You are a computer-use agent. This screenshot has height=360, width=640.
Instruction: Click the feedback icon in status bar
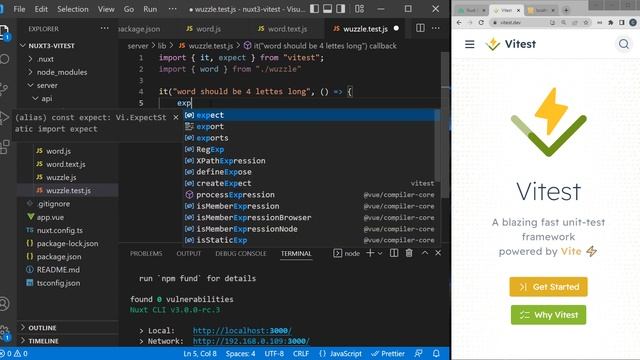tap(418, 353)
